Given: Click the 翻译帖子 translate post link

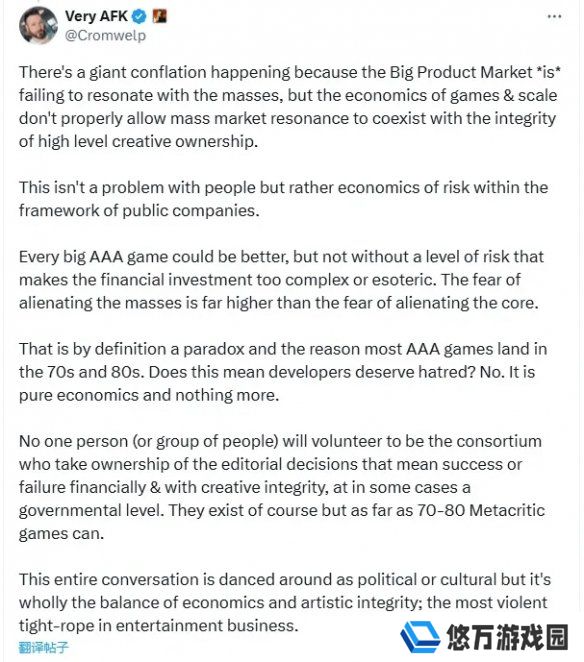Looking at the screenshot, I should point(43,647).
